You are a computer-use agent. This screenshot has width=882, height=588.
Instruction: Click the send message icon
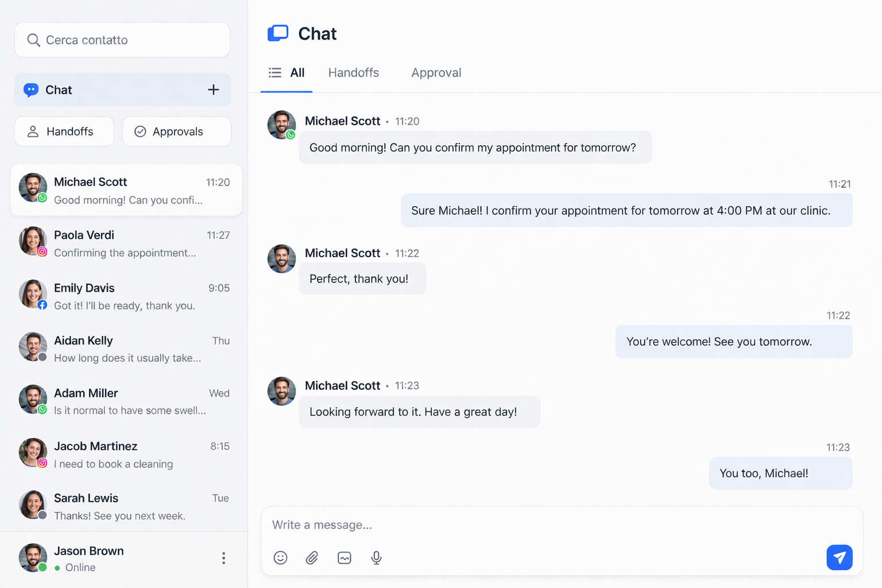[x=840, y=557]
